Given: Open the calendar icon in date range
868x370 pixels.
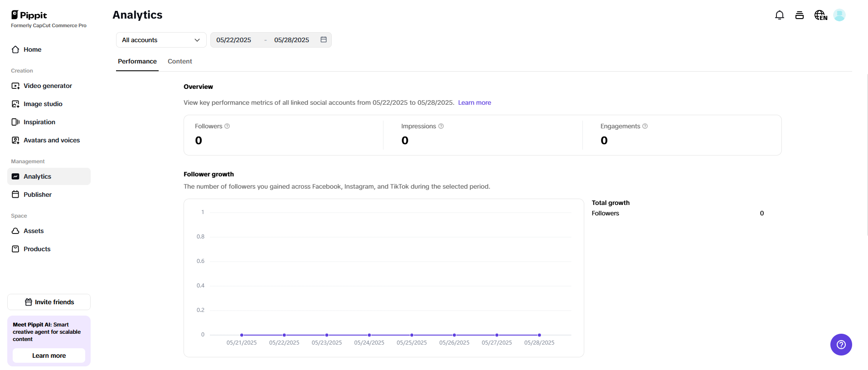Looking at the screenshot, I should pos(324,40).
